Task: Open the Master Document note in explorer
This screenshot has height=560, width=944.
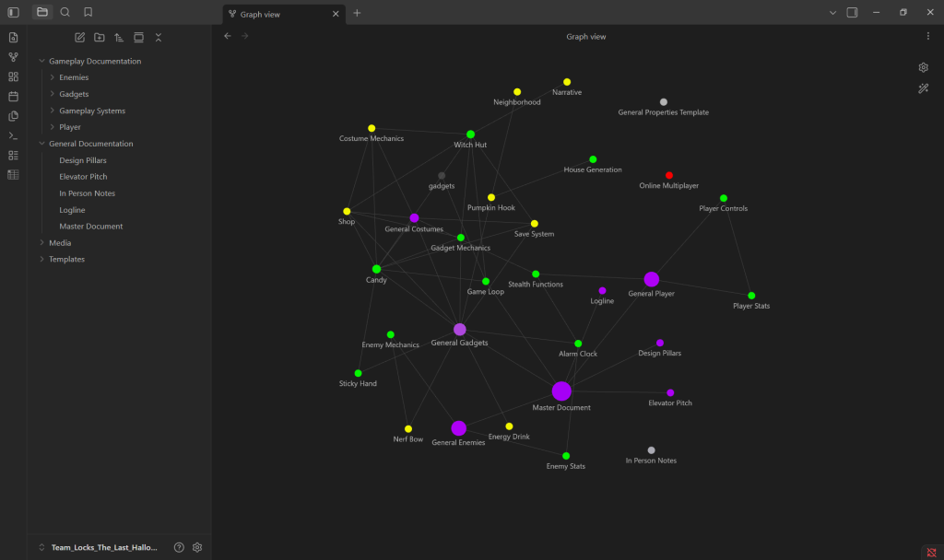Action: point(90,227)
